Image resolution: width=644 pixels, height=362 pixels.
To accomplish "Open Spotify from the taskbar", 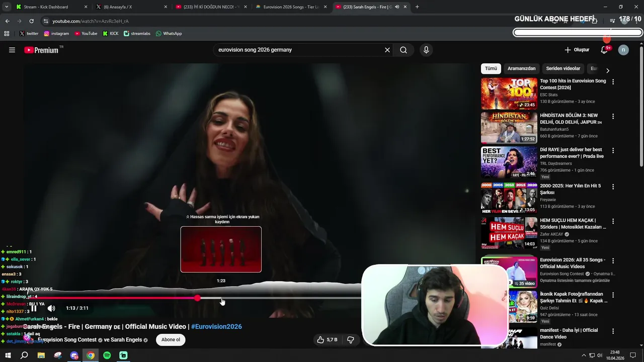I will tap(107, 355).
